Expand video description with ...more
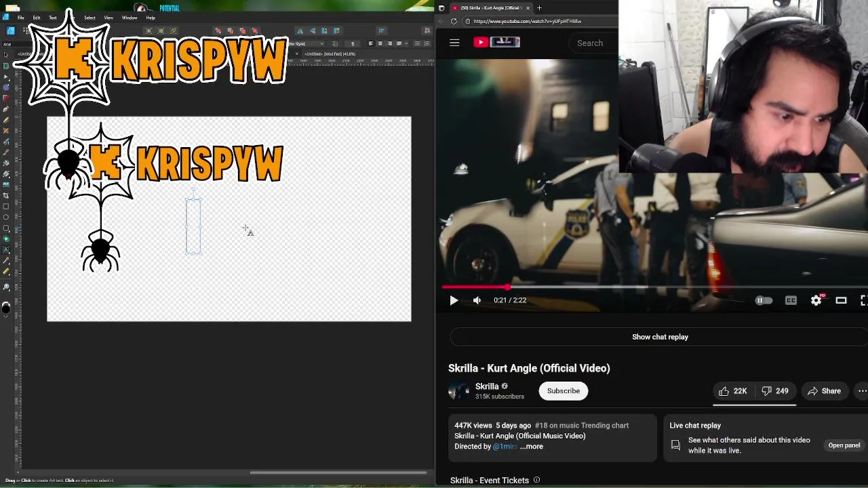 pyautogui.click(x=532, y=447)
